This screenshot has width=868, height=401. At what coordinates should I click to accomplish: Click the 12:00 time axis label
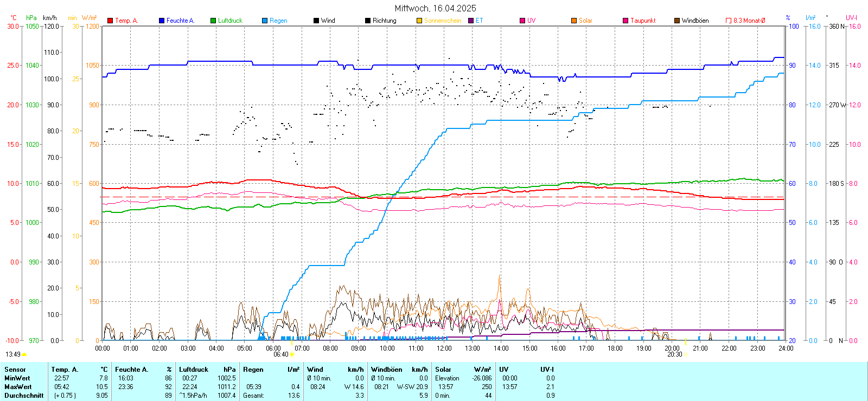pyautogui.click(x=444, y=348)
